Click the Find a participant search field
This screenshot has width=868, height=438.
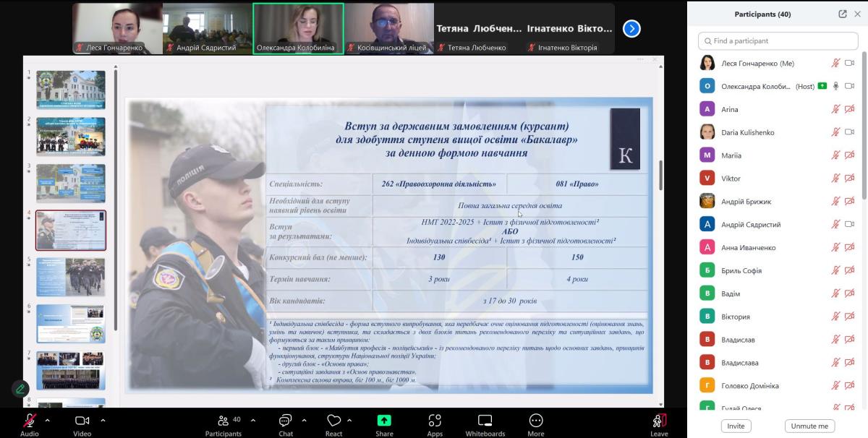[778, 41]
